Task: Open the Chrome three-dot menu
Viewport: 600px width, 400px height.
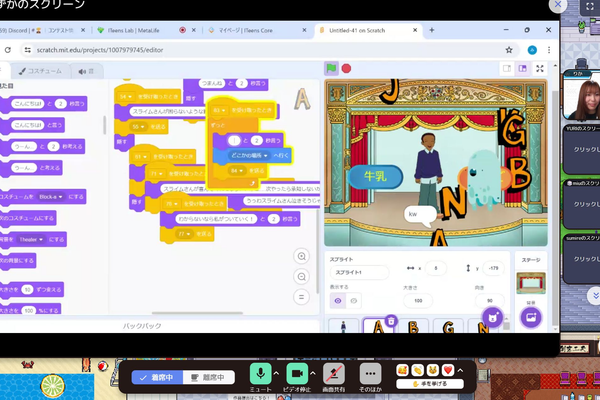Action: point(549,50)
